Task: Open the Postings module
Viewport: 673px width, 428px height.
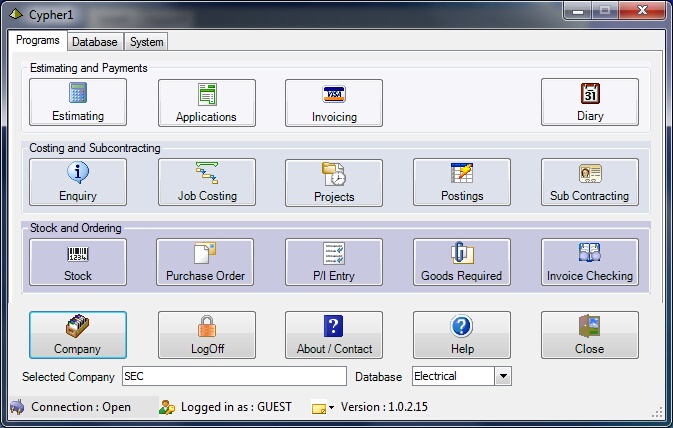Action: (462, 182)
